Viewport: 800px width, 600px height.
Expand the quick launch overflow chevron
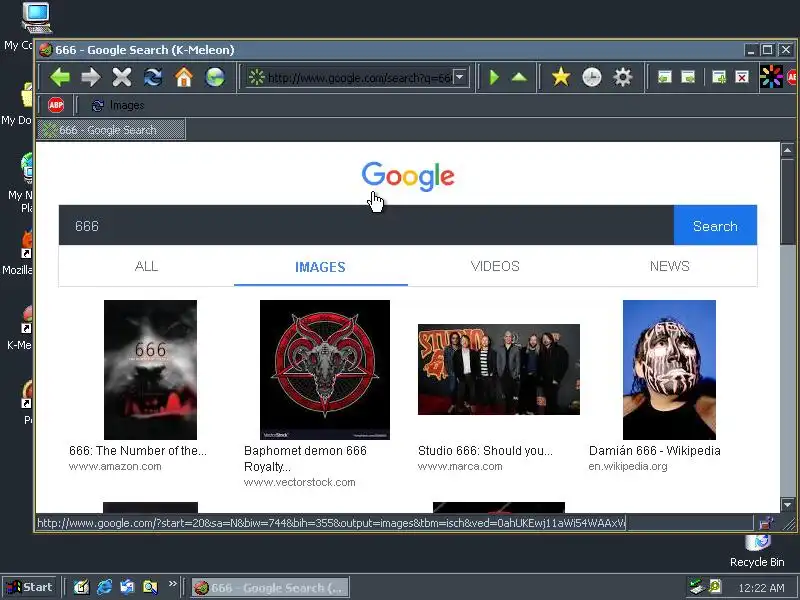(172, 583)
